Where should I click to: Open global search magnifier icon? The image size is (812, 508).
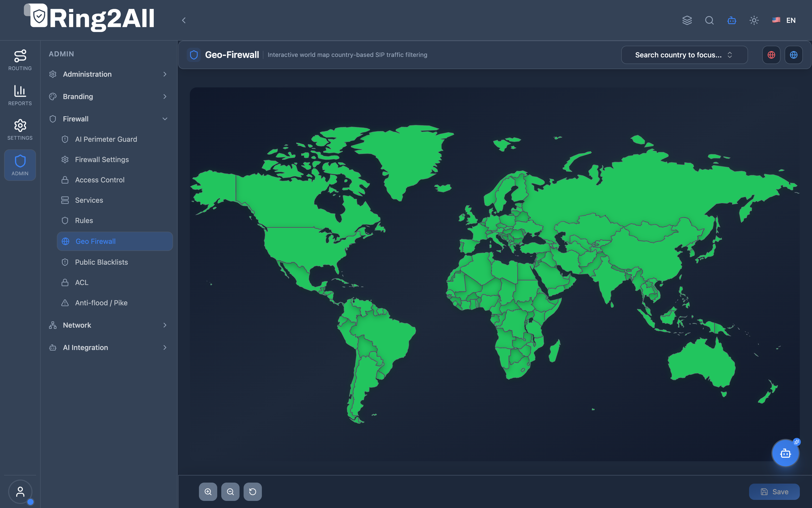pyautogui.click(x=709, y=21)
